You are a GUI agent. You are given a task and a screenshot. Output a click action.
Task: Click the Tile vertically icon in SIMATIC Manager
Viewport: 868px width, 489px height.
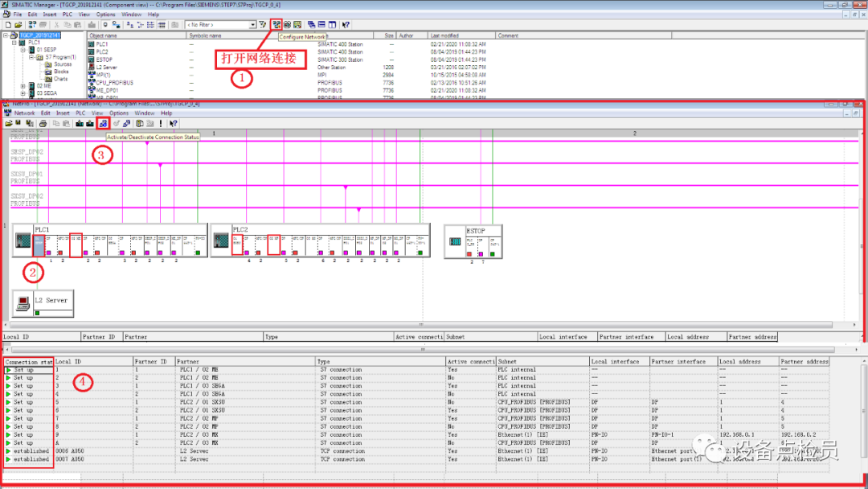332,25
